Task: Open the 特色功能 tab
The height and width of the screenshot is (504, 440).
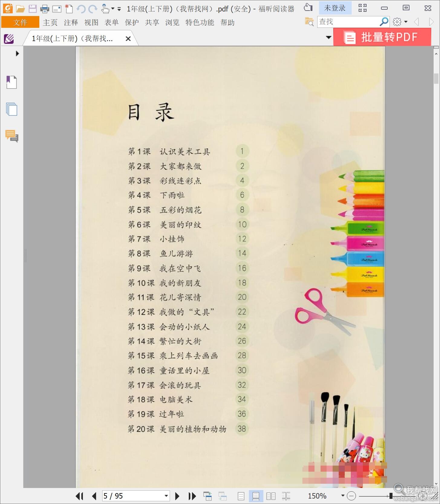Action: pyautogui.click(x=200, y=22)
